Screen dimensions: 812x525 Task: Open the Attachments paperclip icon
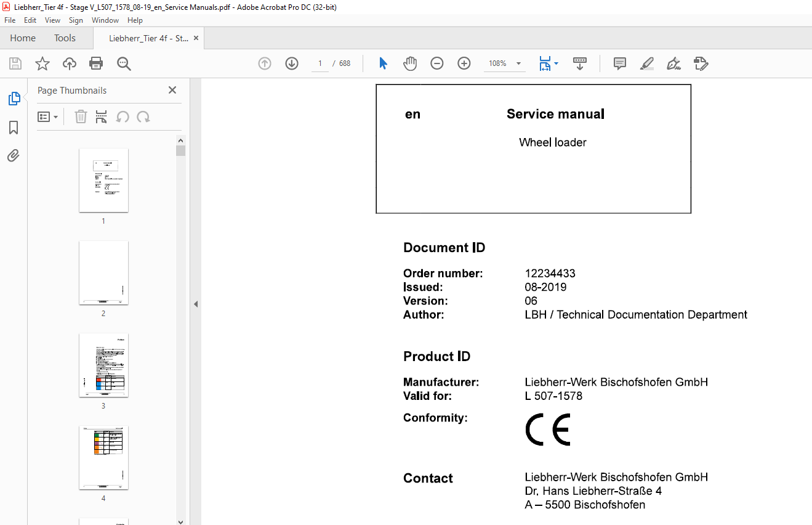[14, 156]
